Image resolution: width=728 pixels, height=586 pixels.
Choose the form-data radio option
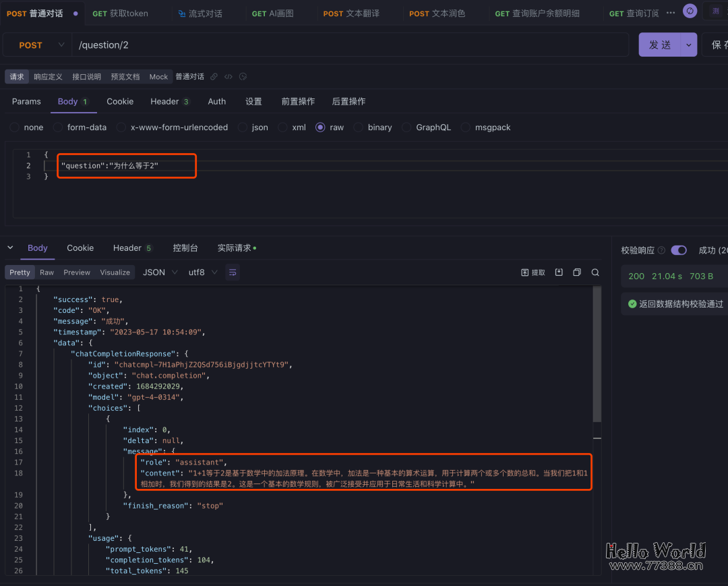pos(58,127)
